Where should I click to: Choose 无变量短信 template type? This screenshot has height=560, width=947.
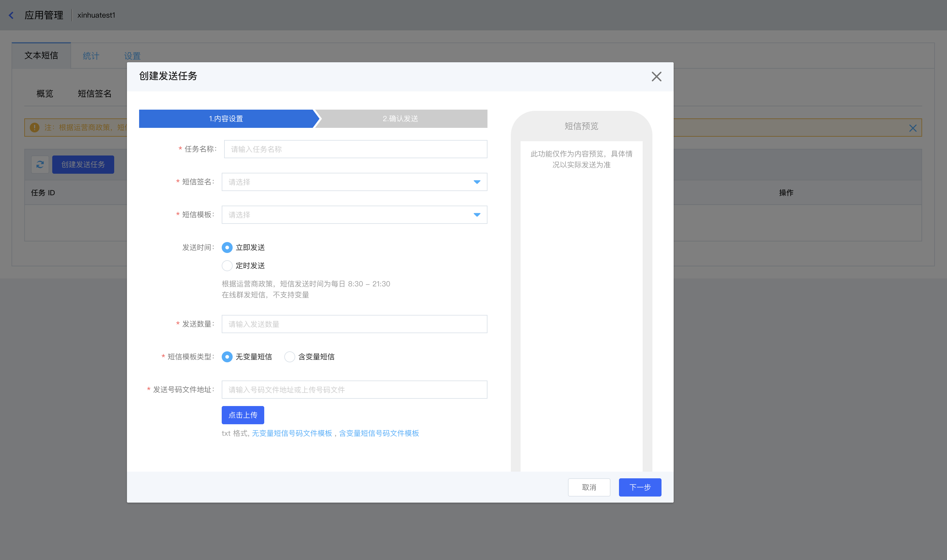click(x=227, y=357)
